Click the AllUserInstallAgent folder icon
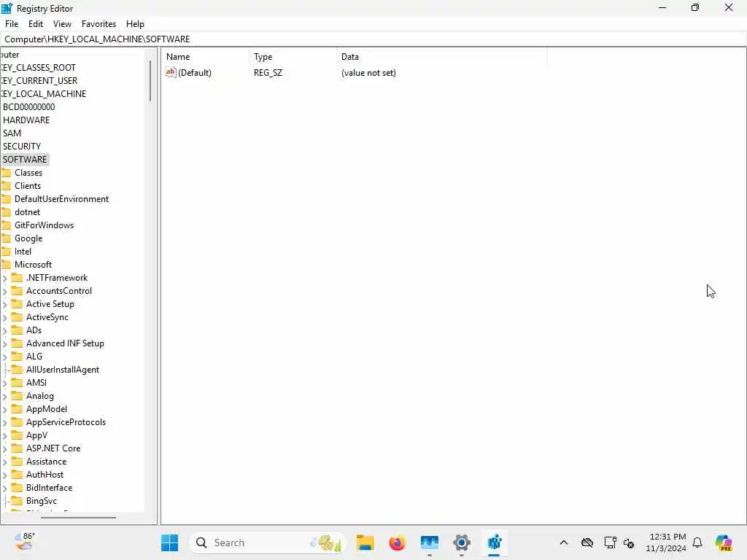The image size is (747, 560). click(x=17, y=369)
